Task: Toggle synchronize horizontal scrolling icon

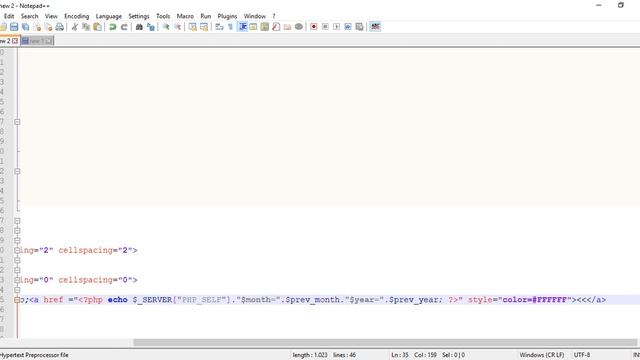Action: [x=204, y=27]
